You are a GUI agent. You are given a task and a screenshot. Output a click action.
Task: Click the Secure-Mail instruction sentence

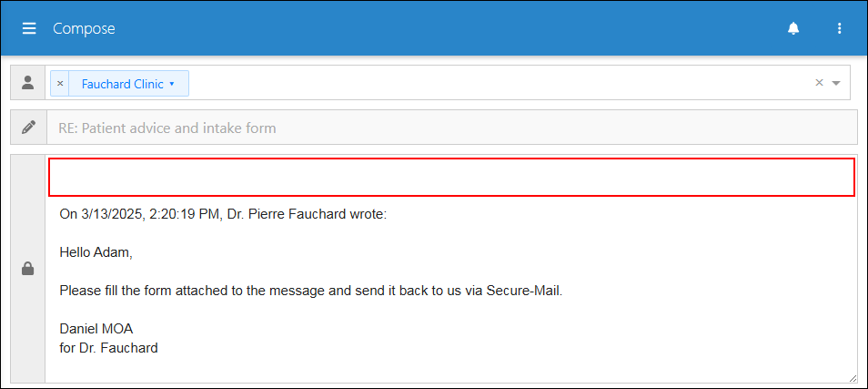(311, 291)
